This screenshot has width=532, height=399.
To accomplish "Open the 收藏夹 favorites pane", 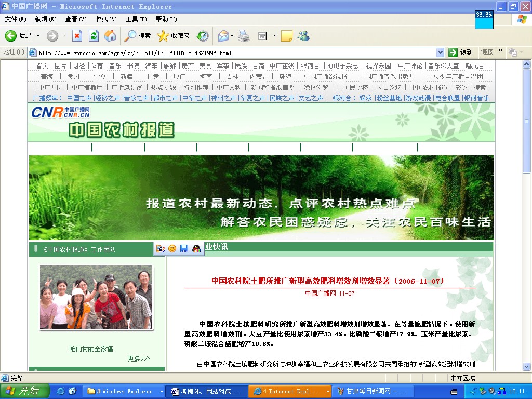I will coord(174,36).
